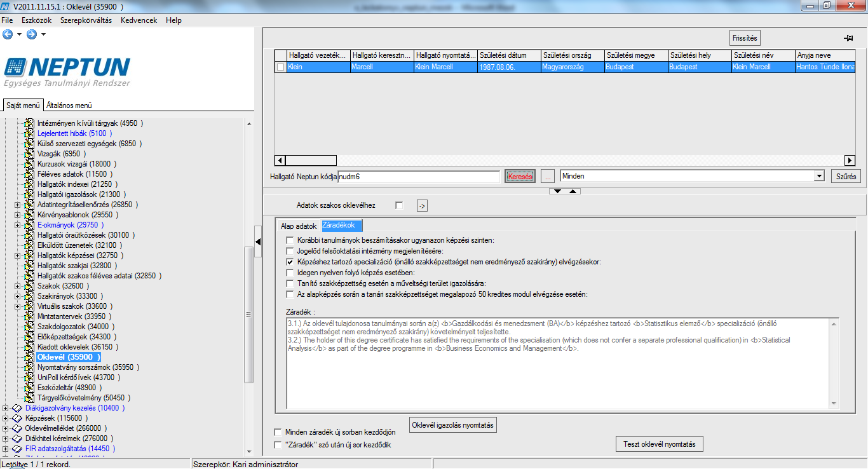Click the -> arrow button
The width and height of the screenshot is (868, 469).
point(423,205)
